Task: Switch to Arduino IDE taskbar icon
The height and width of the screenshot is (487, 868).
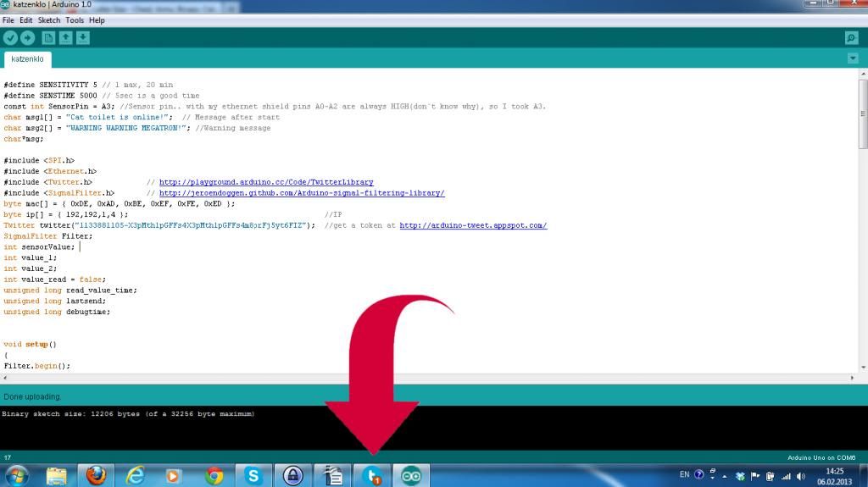Action: click(411, 476)
